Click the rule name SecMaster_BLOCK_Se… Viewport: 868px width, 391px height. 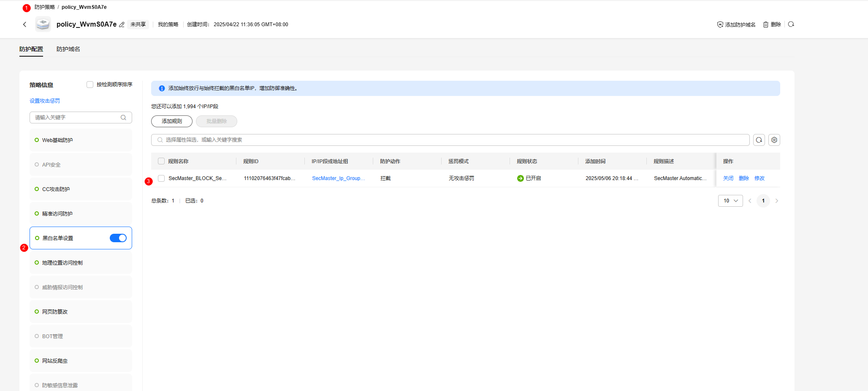pyautogui.click(x=198, y=178)
